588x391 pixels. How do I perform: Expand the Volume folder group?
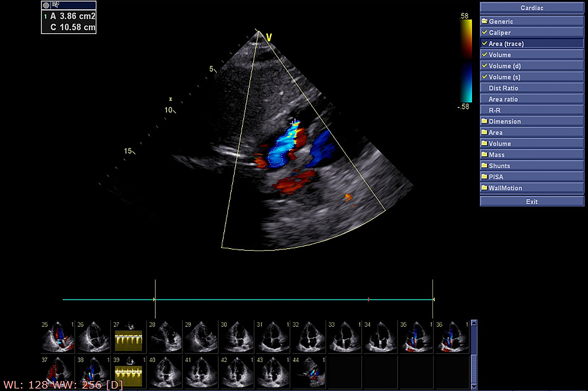(500, 144)
